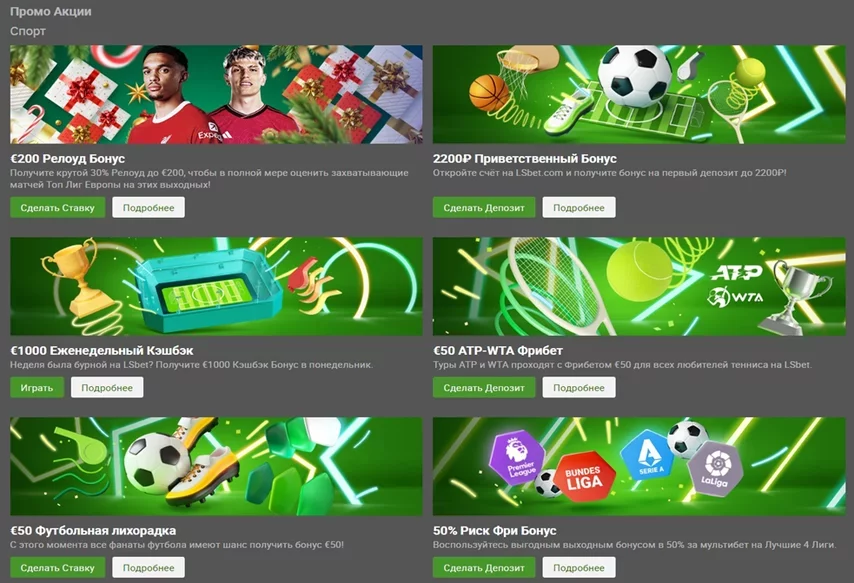Click the Bundesliga logo badge in banner
The height and width of the screenshot is (583, 854).
584,477
